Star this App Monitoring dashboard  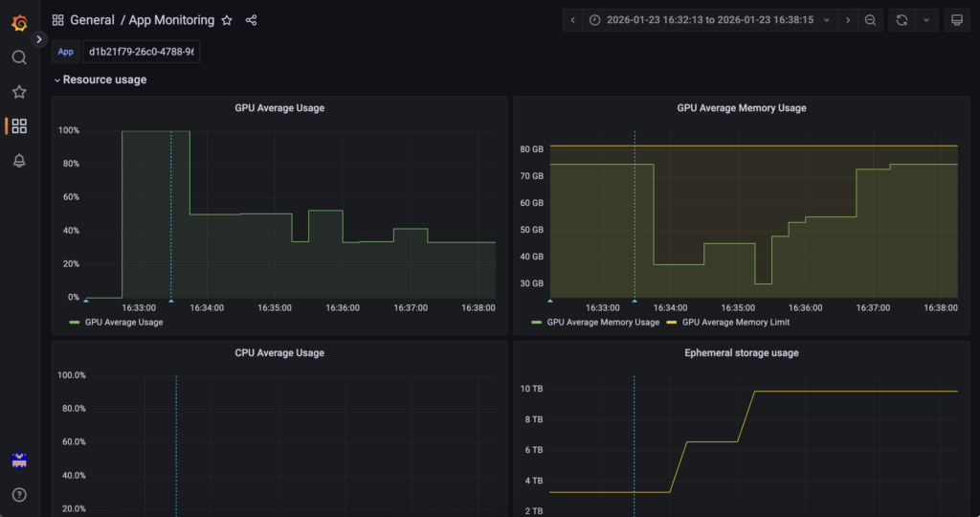pos(227,20)
